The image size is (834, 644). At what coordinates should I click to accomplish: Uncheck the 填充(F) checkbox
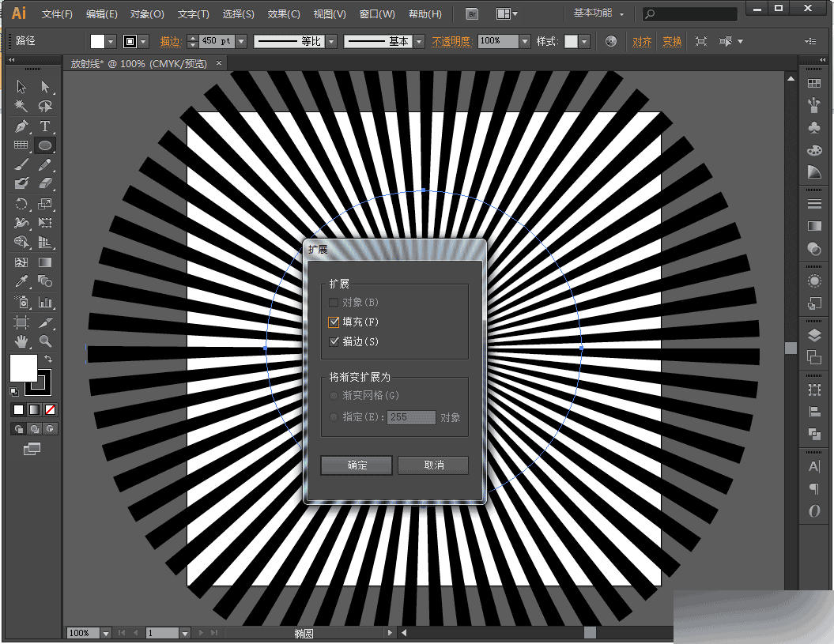(x=334, y=322)
